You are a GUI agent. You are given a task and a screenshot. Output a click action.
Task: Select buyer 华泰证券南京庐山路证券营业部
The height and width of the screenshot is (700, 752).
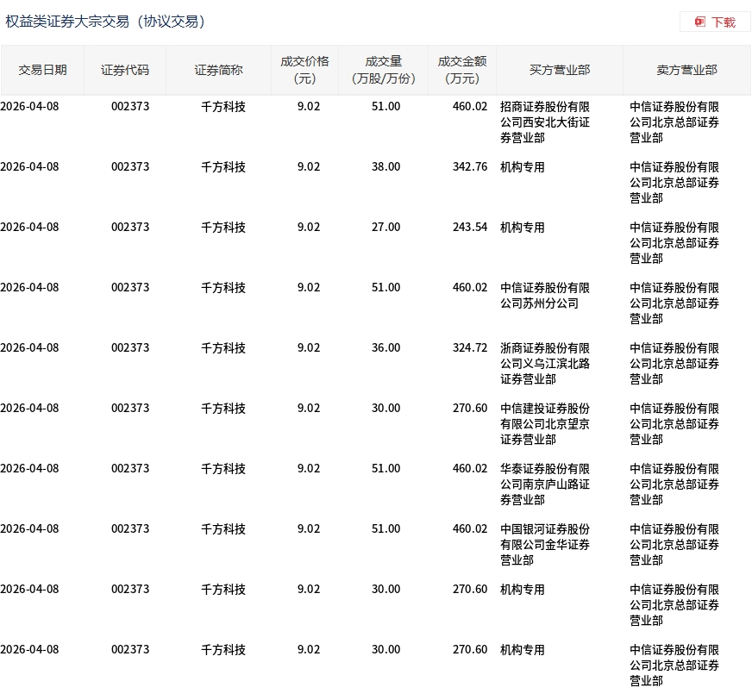(545, 484)
